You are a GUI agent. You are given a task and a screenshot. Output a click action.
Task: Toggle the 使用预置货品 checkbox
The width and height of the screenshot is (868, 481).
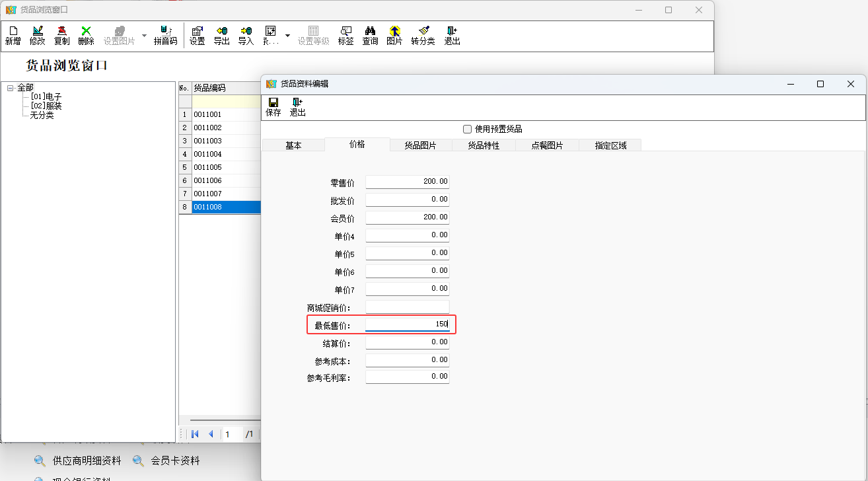(468, 129)
